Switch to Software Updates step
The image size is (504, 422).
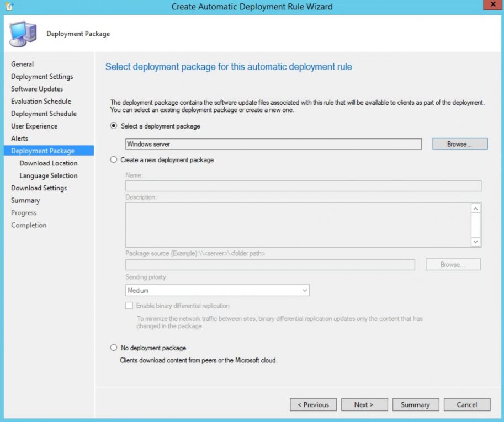36,89
